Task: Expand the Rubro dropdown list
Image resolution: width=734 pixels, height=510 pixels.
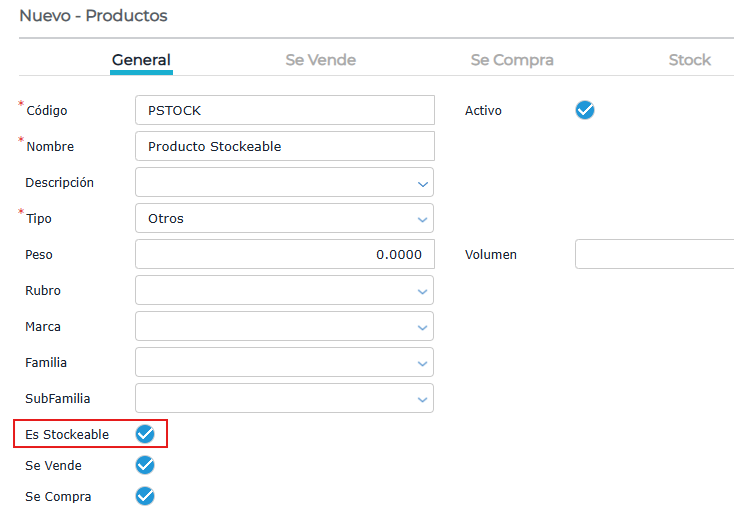Action: [284, 290]
